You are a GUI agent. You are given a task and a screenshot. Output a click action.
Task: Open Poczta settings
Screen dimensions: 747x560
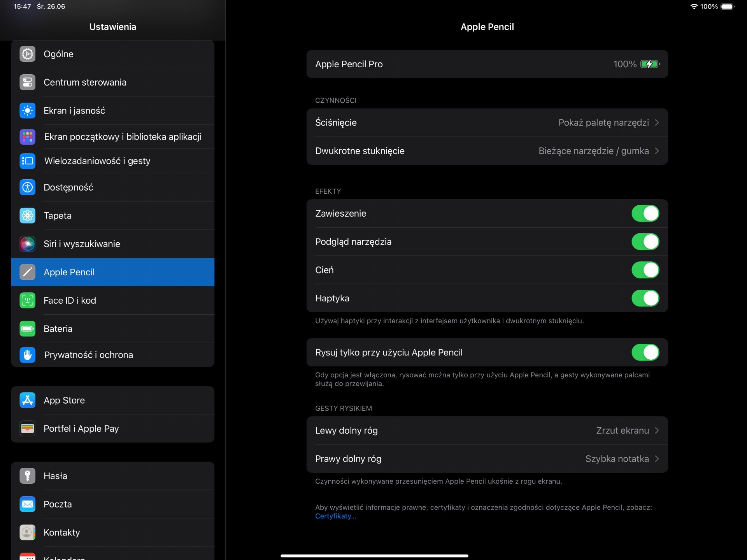(112, 504)
